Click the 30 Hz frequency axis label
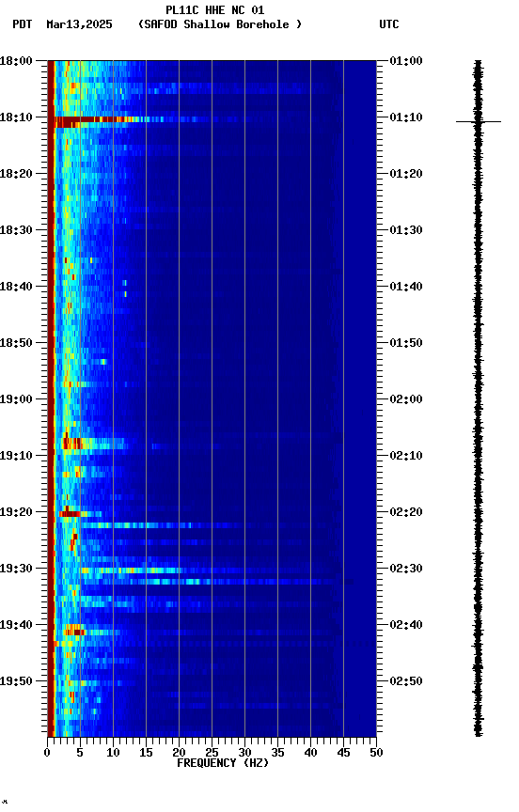 point(244,753)
